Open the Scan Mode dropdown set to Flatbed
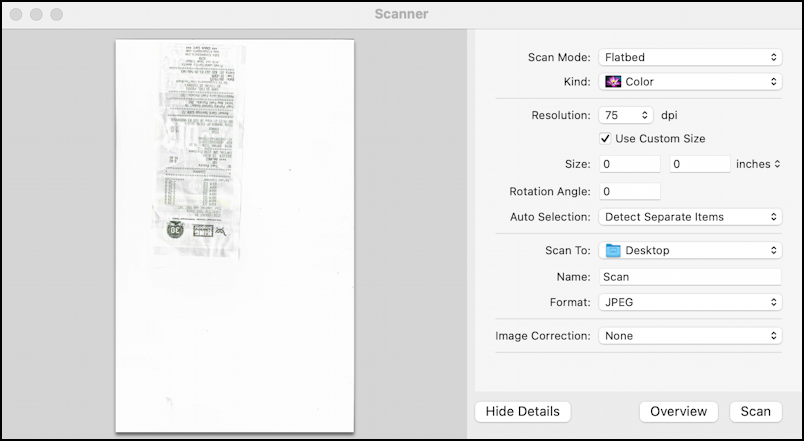The height and width of the screenshot is (441, 804). pyautogui.click(x=690, y=57)
